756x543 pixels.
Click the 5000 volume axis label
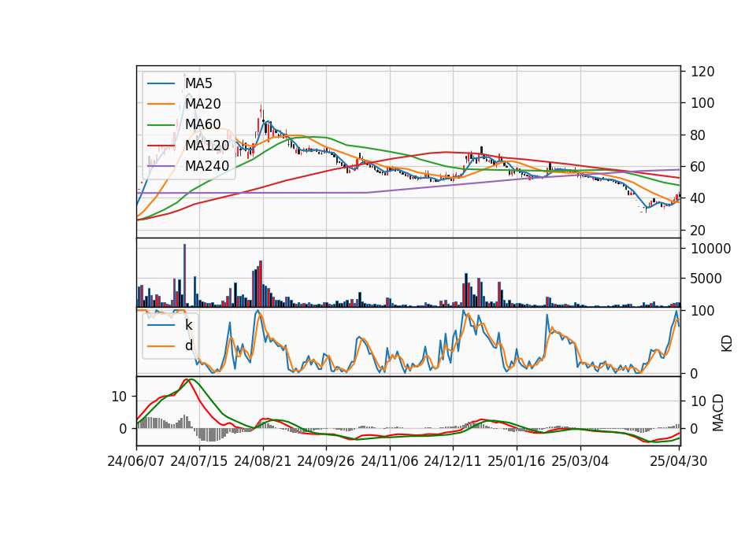[706, 279]
